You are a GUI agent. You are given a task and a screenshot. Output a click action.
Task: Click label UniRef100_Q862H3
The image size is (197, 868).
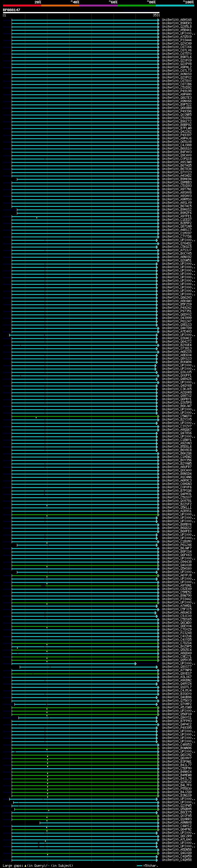(x=177, y=297)
